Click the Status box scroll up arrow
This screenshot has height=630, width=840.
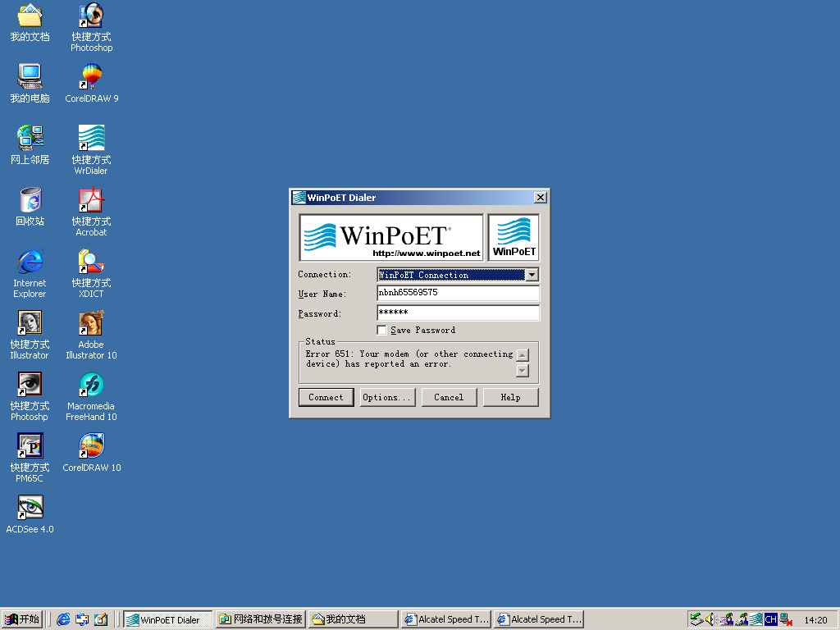[x=523, y=354]
